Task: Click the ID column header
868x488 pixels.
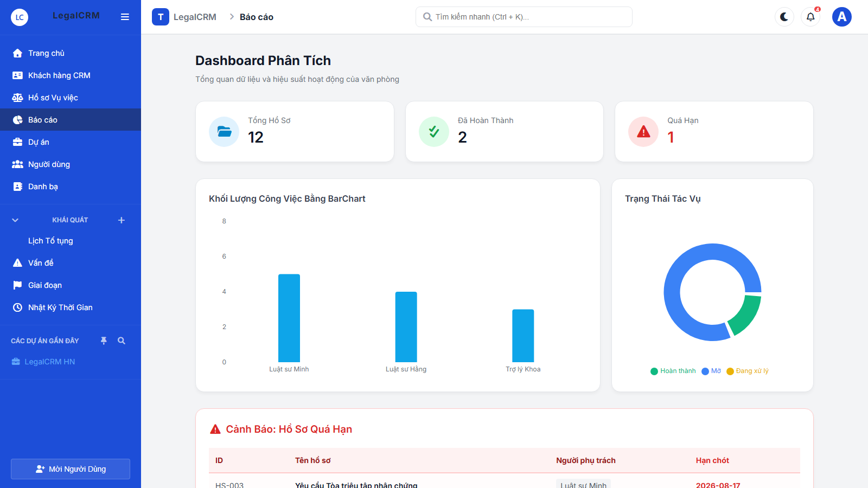Action: 219,460
